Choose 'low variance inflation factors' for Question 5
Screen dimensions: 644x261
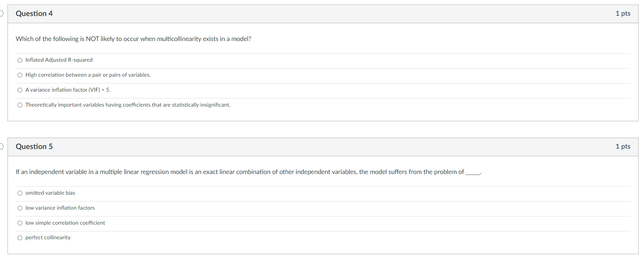20,208
